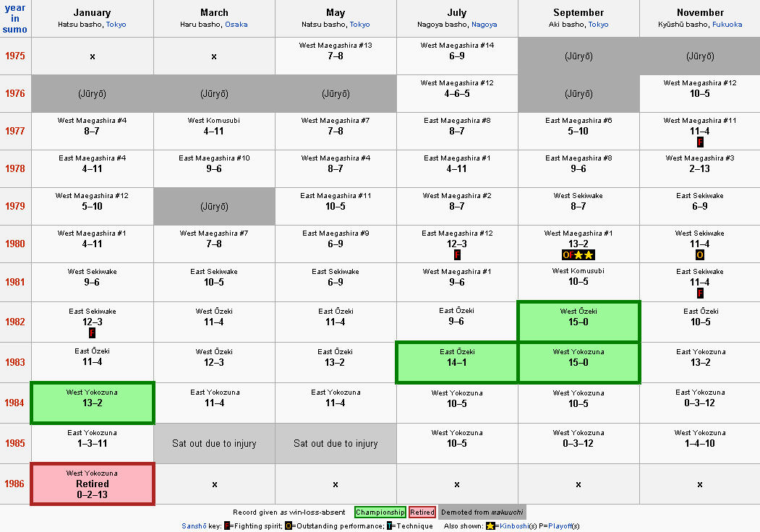Open the Nagoya link under July

(484, 25)
